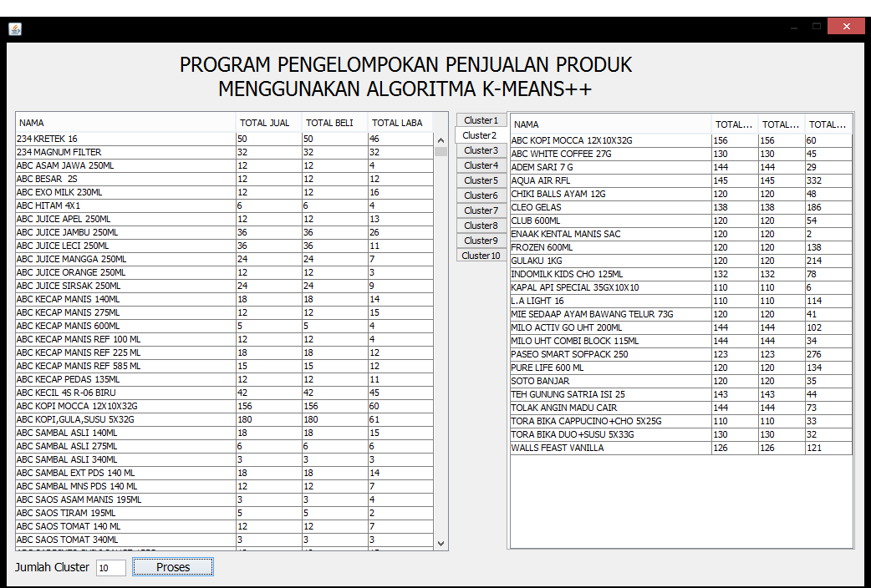The height and width of the screenshot is (588, 871).
Task: Click the scroll up arrow of left table
Action: coord(441,140)
